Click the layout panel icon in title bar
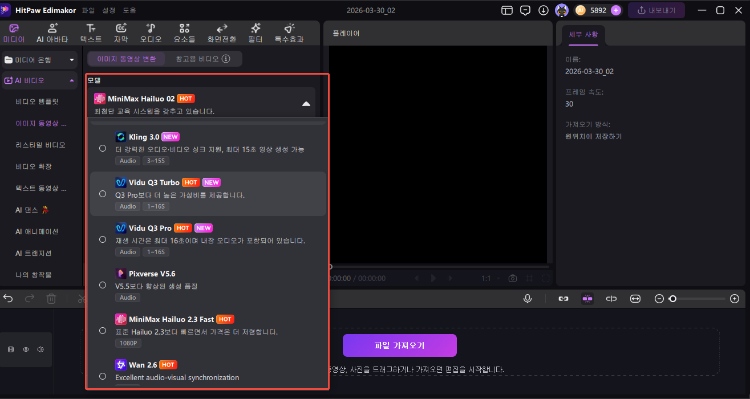Image resolution: width=750 pixels, height=399 pixels. (507, 10)
